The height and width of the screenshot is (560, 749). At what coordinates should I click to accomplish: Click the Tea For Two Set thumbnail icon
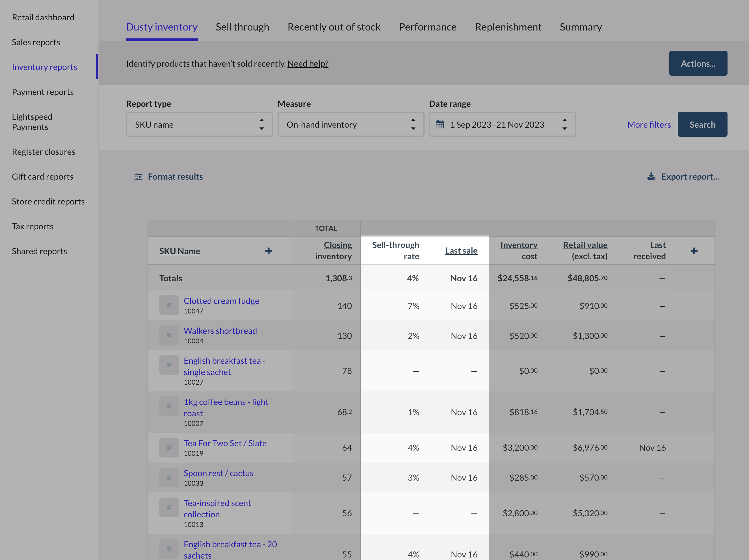tap(169, 448)
